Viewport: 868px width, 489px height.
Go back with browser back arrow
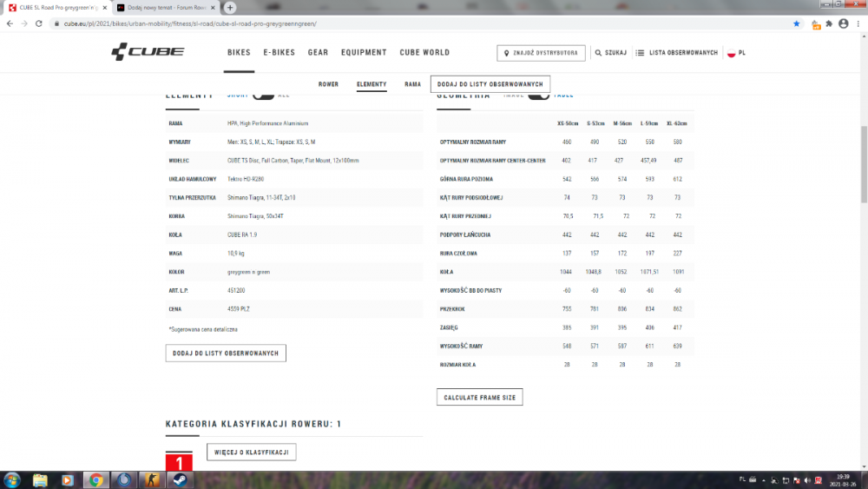[10, 23]
